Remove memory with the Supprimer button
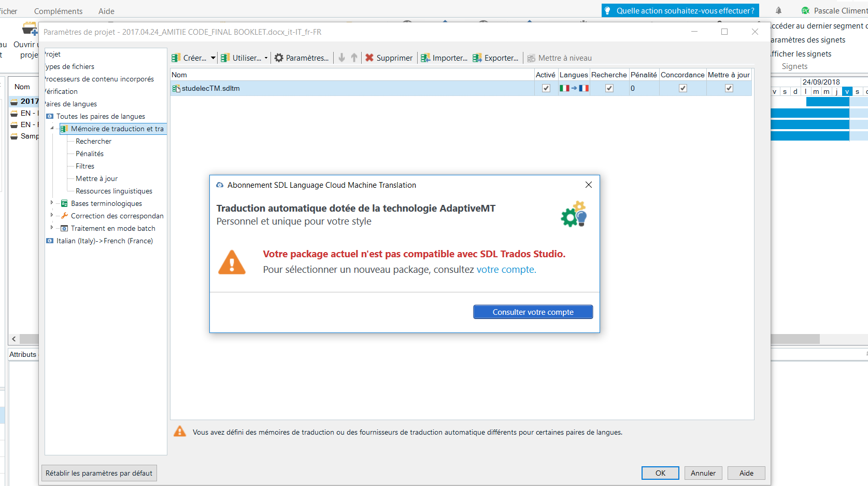Screen dimensions: 868x486 pyautogui.click(x=389, y=58)
